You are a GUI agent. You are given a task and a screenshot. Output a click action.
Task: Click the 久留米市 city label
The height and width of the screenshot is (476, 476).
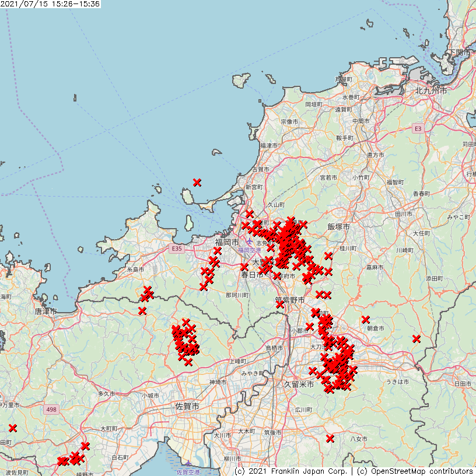pos(299,384)
